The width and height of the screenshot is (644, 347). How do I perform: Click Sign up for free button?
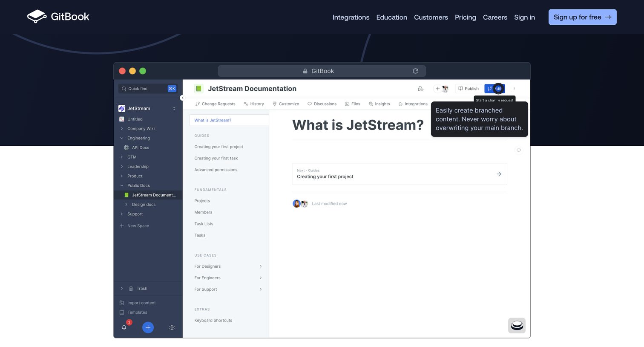[582, 17]
